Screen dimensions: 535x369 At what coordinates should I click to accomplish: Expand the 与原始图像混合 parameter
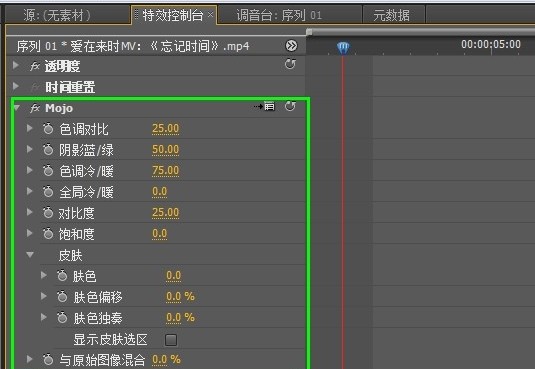(30, 359)
